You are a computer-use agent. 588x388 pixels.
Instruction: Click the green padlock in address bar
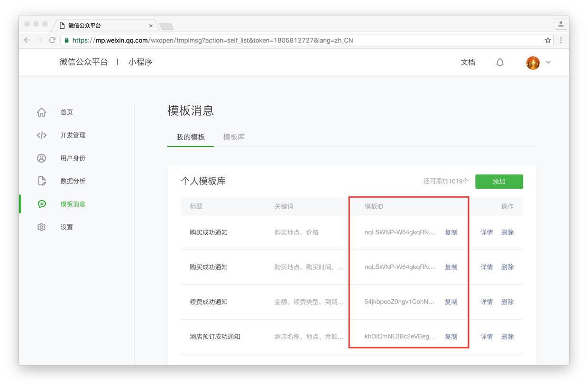point(67,40)
